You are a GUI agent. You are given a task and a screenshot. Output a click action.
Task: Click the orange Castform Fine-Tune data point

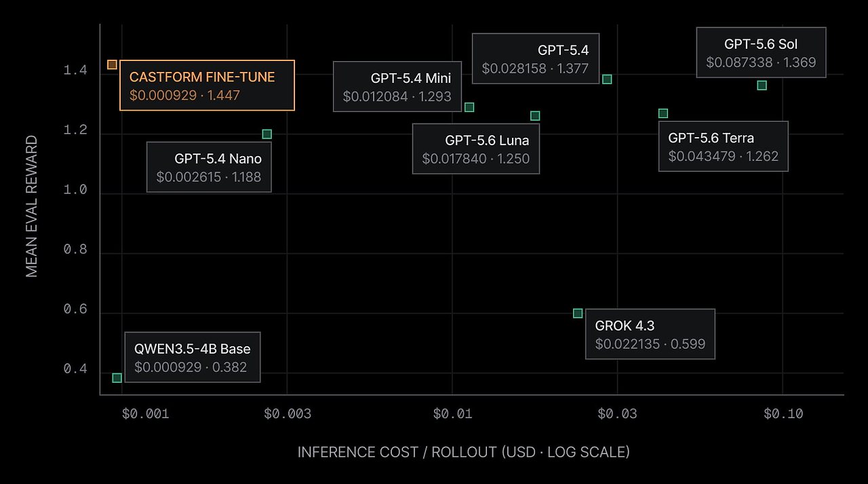[113, 64]
